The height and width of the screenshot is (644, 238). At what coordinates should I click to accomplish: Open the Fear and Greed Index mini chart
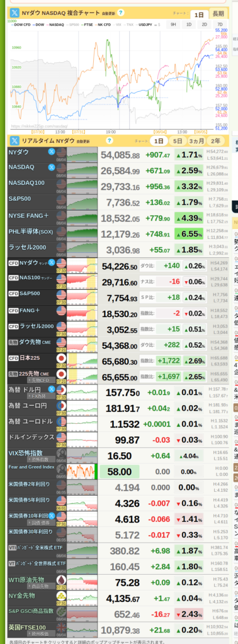(x=82, y=472)
